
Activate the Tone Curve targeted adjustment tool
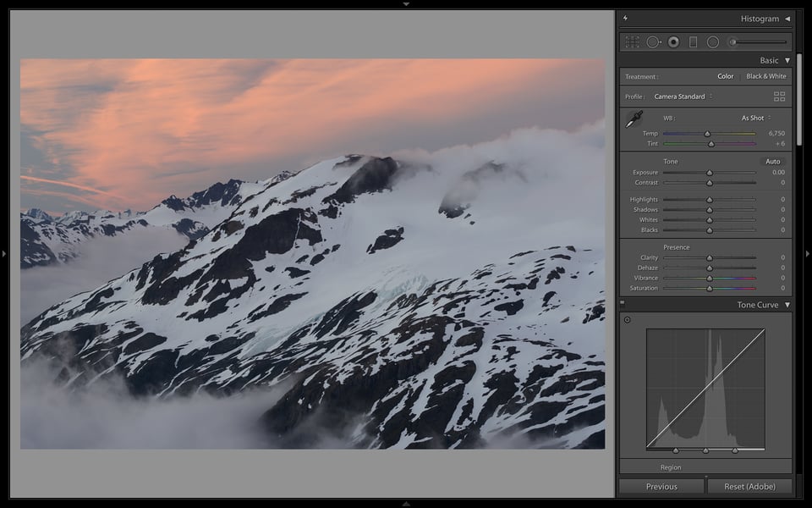627,320
